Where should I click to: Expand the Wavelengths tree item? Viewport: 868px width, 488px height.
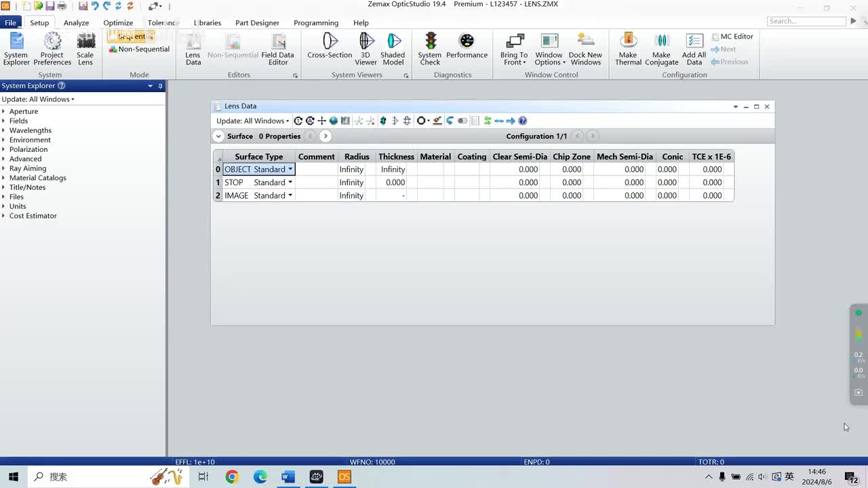[4, 130]
